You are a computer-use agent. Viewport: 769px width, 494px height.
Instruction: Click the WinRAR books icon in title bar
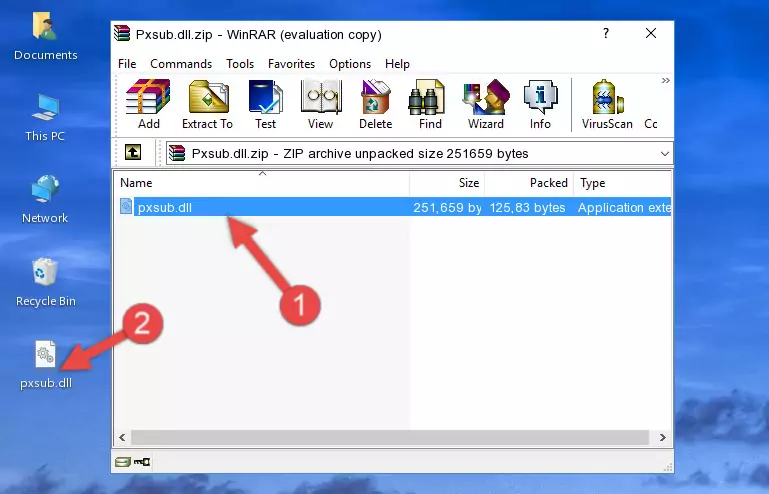tap(122, 33)
